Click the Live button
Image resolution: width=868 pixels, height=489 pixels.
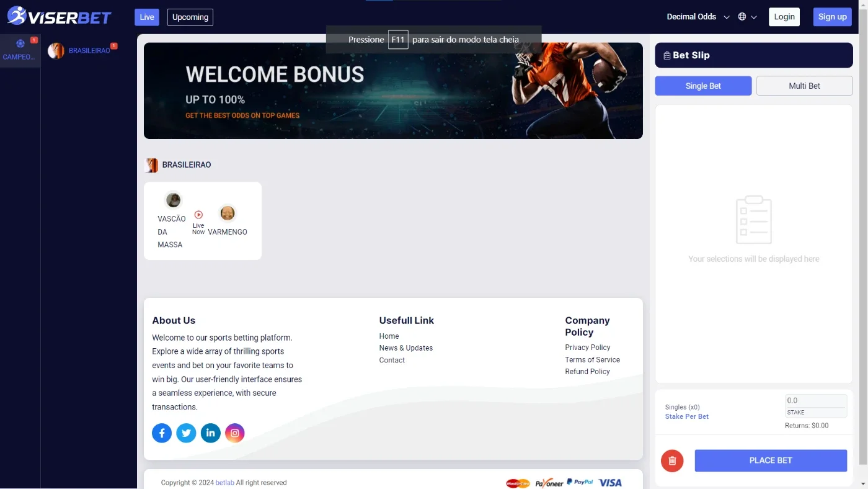point(147,17)
